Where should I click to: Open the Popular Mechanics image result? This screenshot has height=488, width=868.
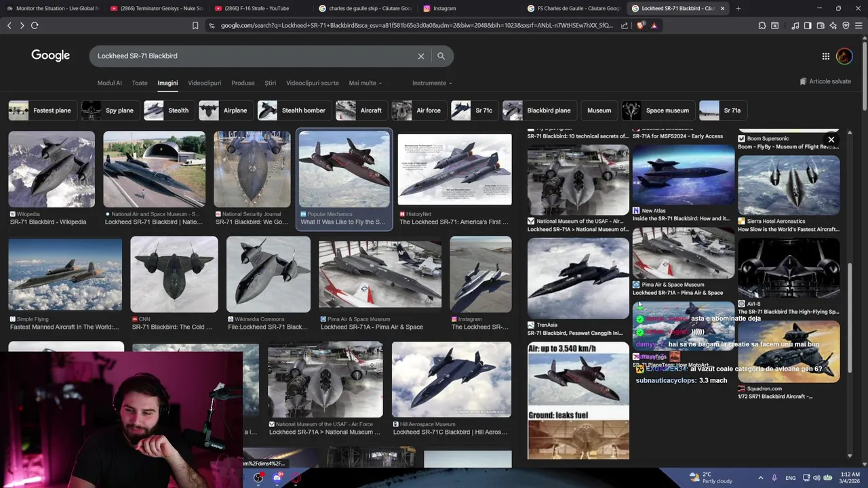click(x=344, y=169)
